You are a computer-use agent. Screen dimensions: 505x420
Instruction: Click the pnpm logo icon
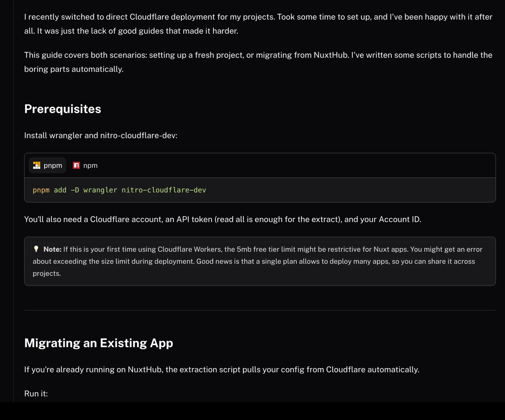(x=37, y=165)
